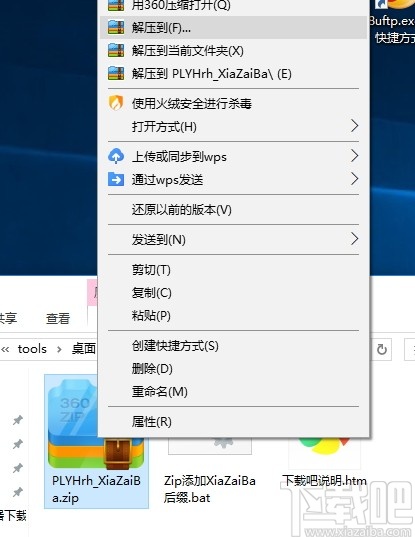Choose 复制(C) to copy file

(233, 292)
